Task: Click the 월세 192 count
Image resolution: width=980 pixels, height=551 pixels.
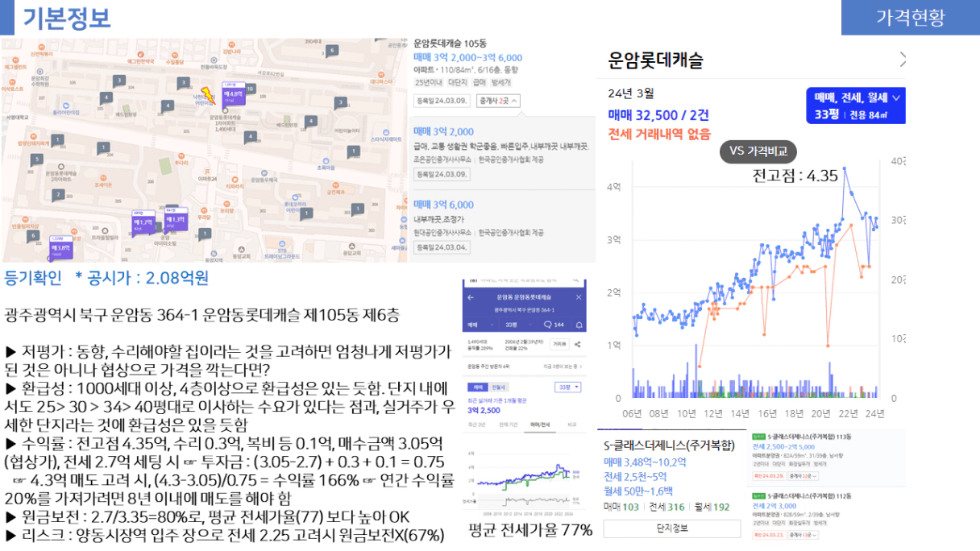Action: coord(712,507)
